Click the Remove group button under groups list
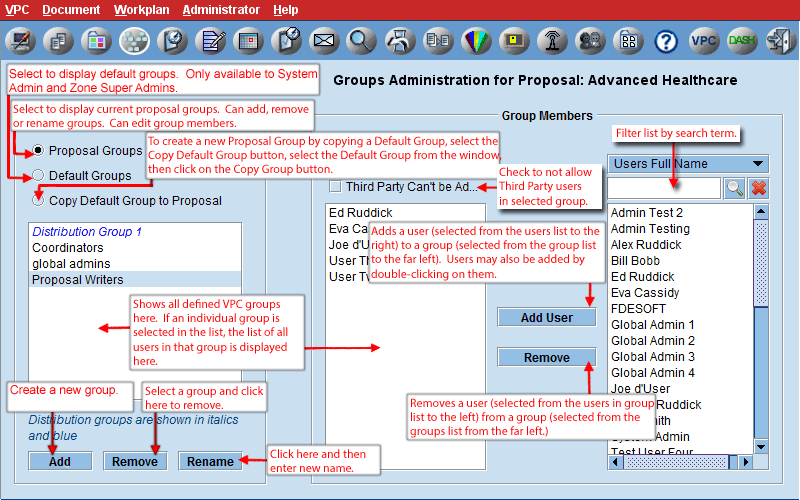Screen dimensions: 800x500 click(135, 461)
